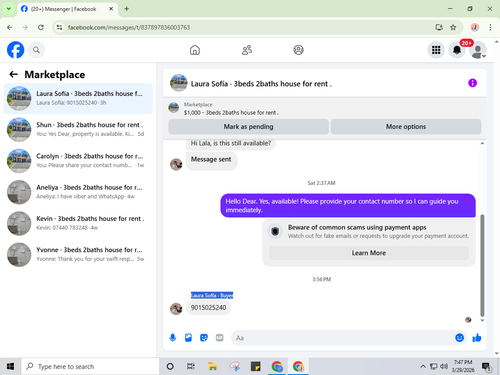Click the chat scrollbar down arrow
This screenshot has height=375, width=500.
click(x=482, y=320)
